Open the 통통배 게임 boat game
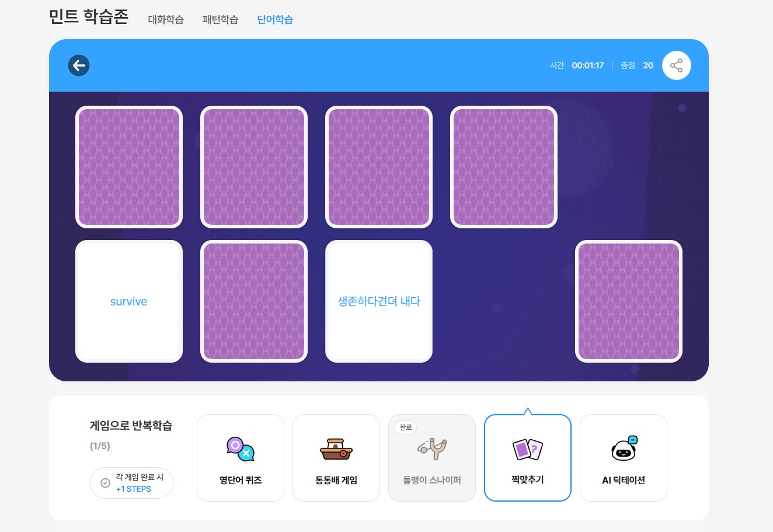773x532 pixels. pyautogui.click(x=336, y=458)
